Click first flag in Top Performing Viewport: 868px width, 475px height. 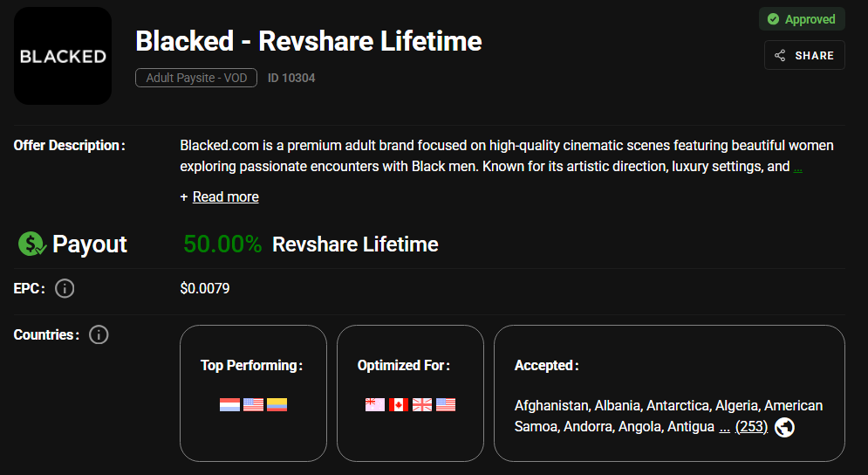pos(229,404)
